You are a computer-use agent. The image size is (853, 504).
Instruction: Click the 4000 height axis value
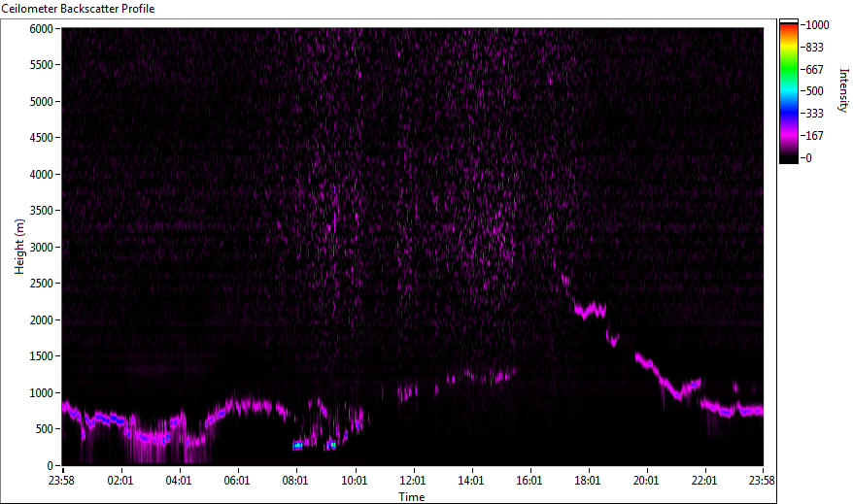pyautogui.click(x=42, y=175)
